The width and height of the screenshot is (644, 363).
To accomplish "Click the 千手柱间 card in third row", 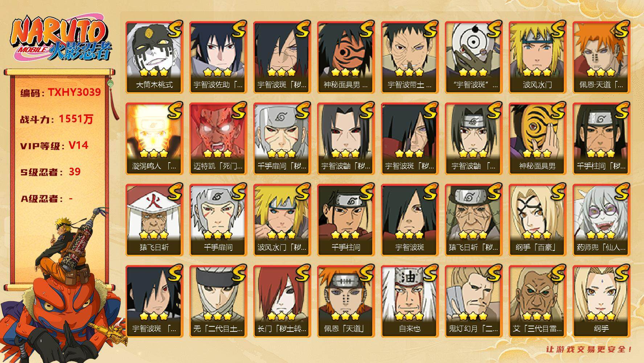I will (346, 220).
